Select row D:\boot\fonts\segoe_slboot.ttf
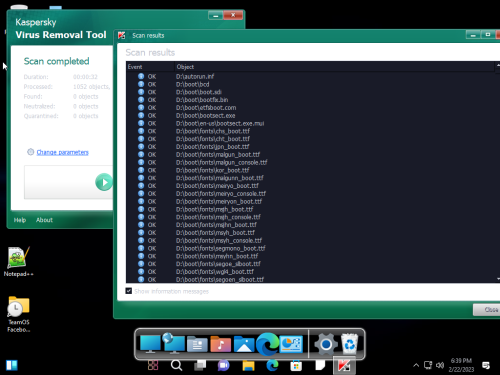The image size is (500, 375). (310, 264)
